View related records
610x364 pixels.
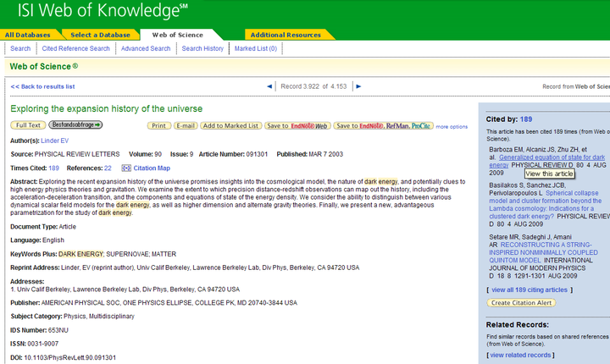520,355
